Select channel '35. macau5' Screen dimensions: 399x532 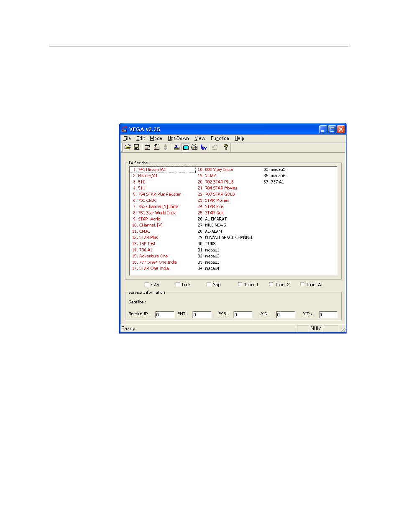click(274, 170)
